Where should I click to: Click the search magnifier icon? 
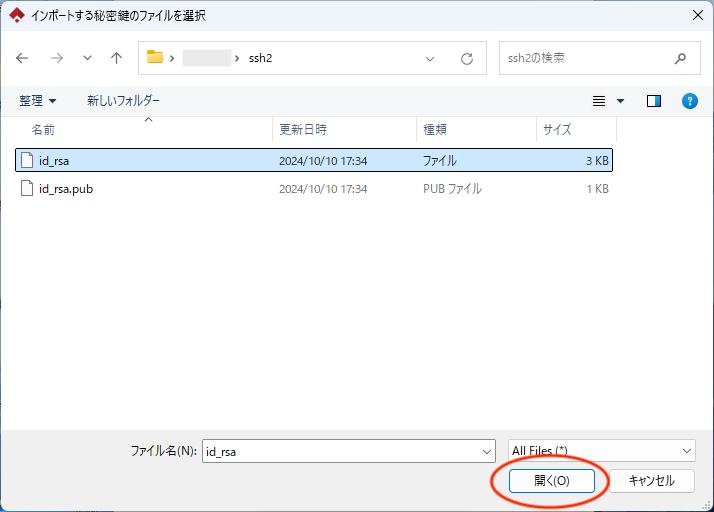pos(680,58)
